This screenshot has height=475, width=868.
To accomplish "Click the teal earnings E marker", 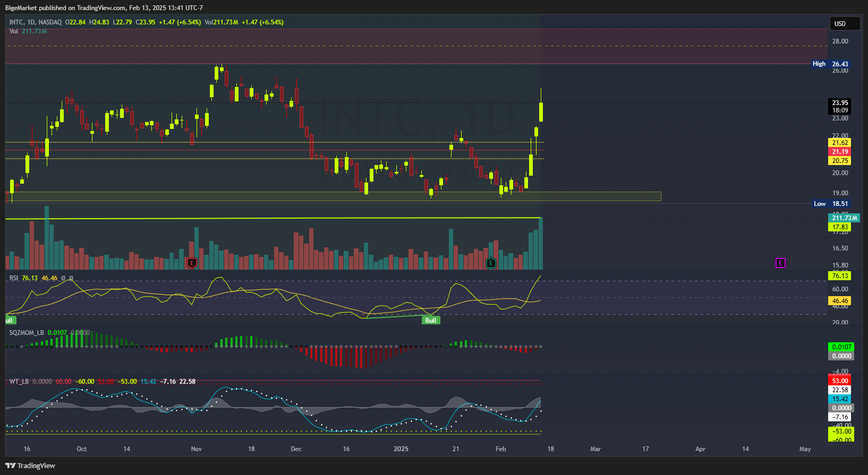I will (491, 263).
